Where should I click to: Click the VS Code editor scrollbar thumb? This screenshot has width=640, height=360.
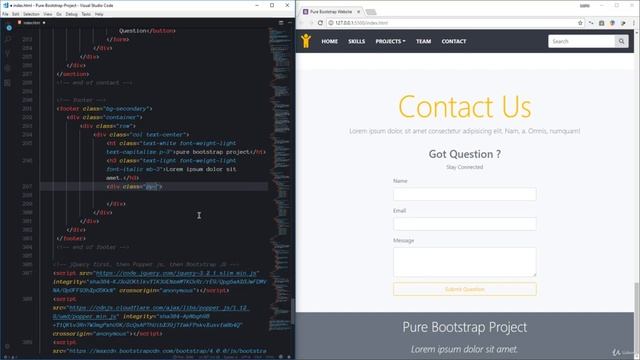coord(293,312)
